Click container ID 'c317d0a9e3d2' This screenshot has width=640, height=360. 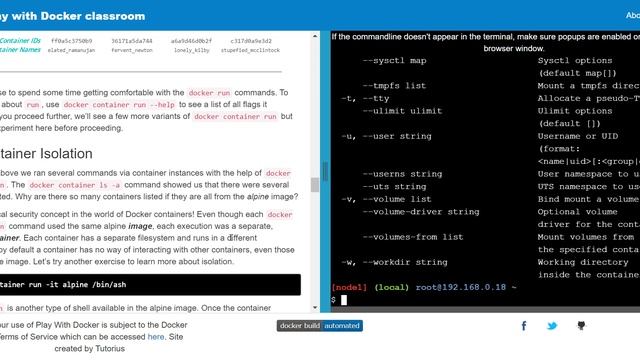(x=251, y=41)
